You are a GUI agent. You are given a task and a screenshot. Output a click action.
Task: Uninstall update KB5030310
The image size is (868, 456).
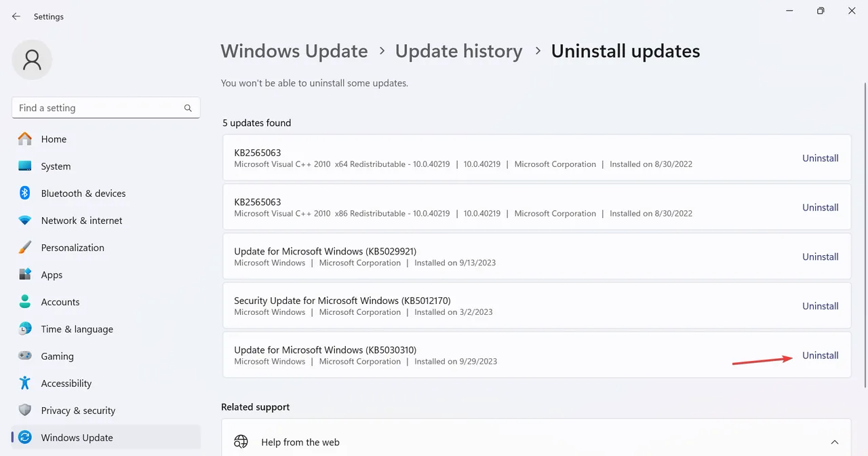point(821,356)
